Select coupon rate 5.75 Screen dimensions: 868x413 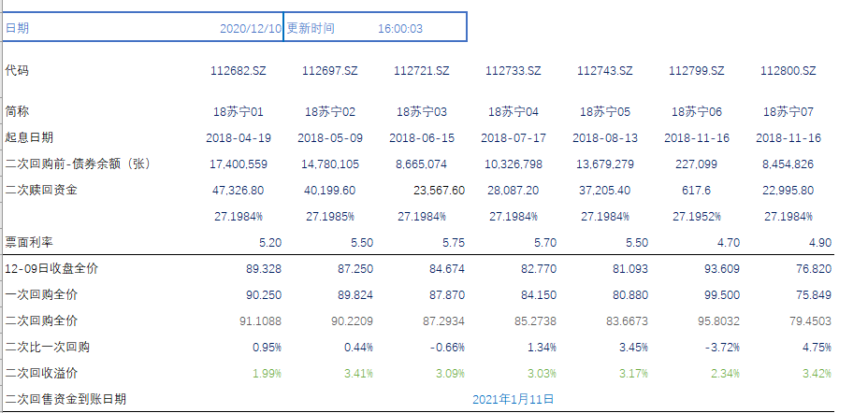coord(454,242)
